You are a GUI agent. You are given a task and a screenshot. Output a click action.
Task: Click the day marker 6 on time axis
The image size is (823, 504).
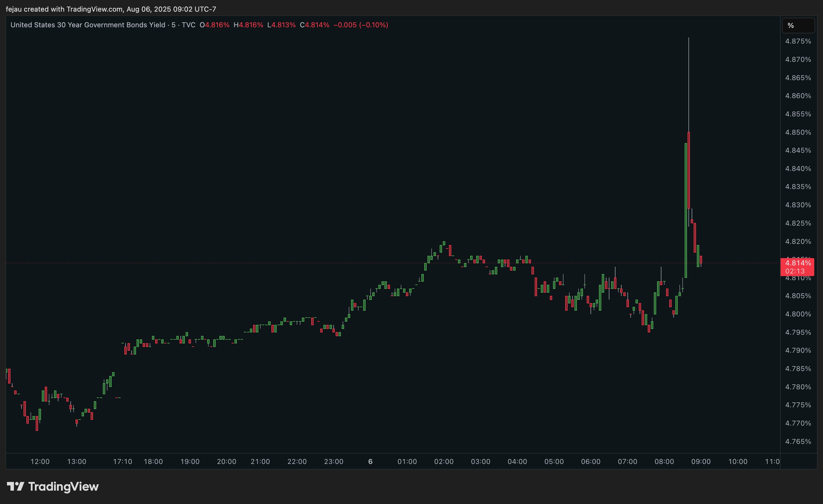(x=371, y=462)
